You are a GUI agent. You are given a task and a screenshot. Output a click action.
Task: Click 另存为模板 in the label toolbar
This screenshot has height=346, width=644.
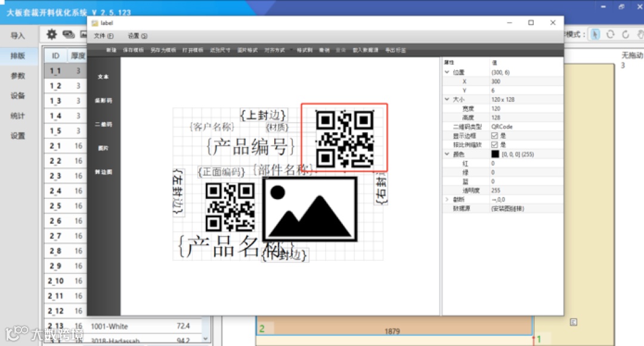[163, 50]
